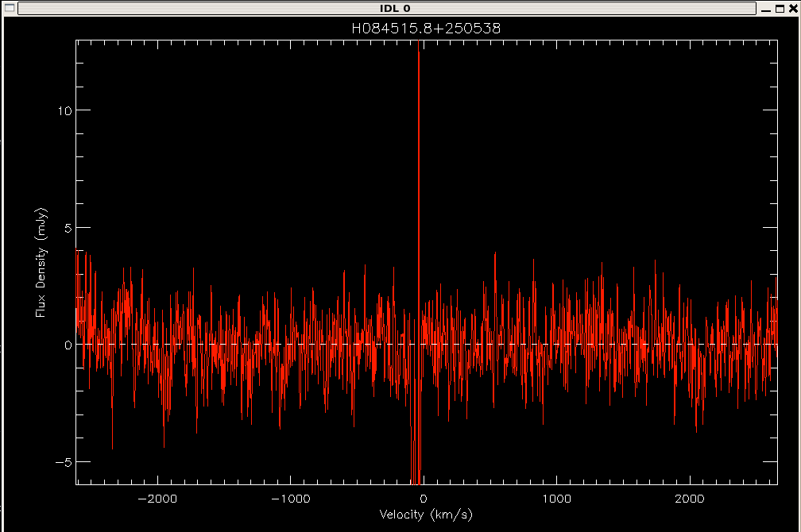
Task: Click the IDL 0 title bar
Action: click(387, 8)
